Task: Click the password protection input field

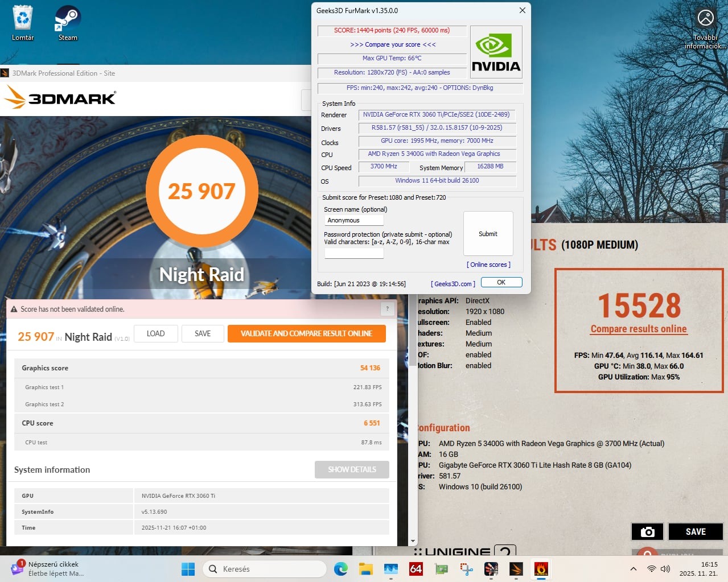Action: click(354, 253)
